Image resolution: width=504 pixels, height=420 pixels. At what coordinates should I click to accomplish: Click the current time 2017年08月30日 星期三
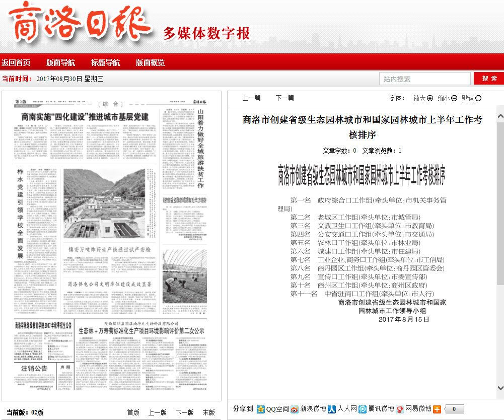click(70, 79)
